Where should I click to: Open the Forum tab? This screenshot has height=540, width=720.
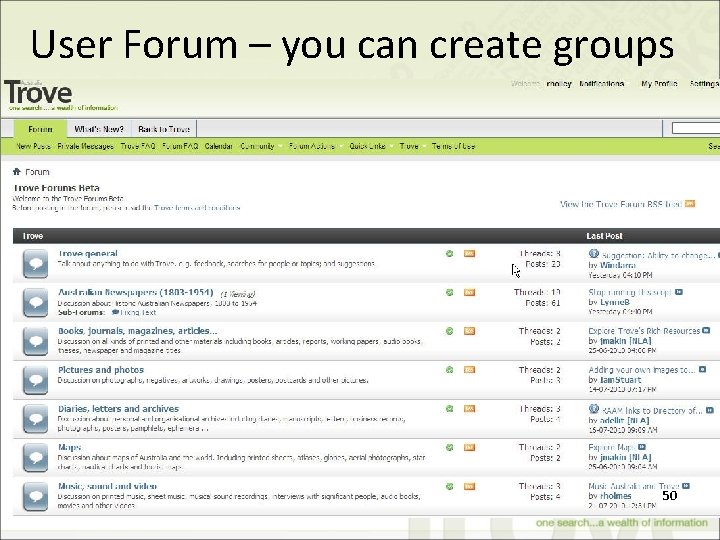(40, 129)
